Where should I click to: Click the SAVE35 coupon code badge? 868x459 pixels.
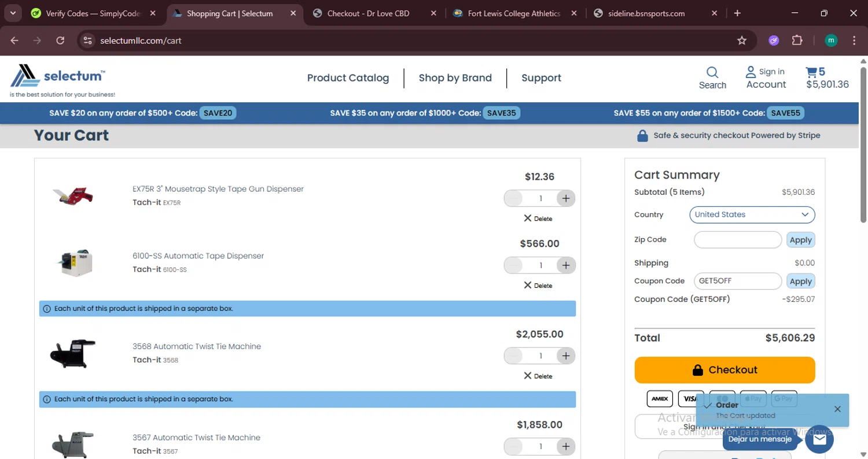tap(501, 113)
